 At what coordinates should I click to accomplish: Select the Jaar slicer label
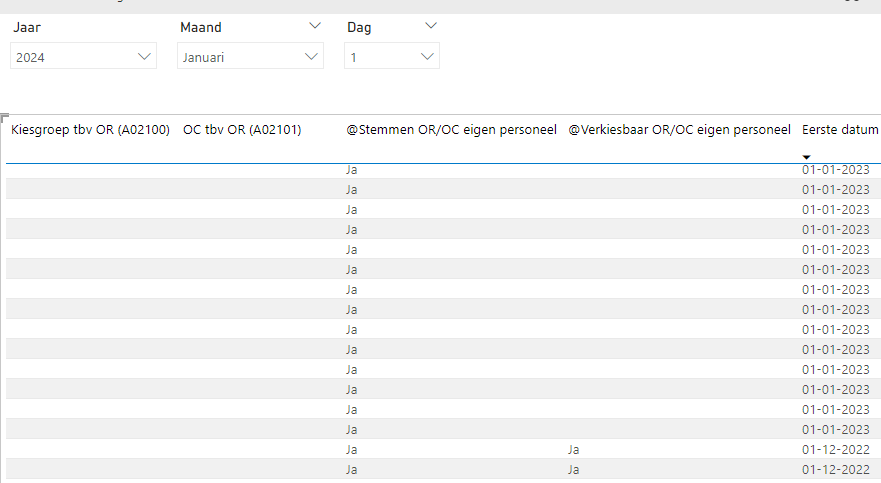pyautogui.click(x=27, y=28)
